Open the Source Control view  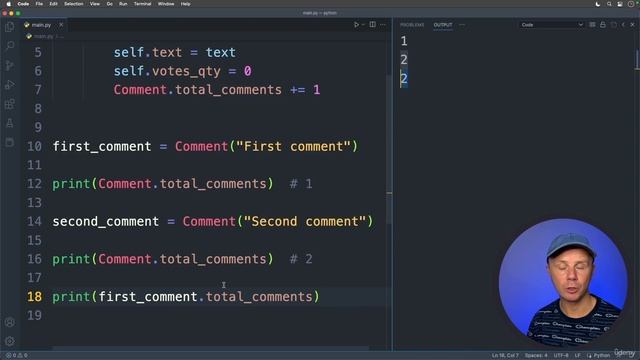coord(10,65)
